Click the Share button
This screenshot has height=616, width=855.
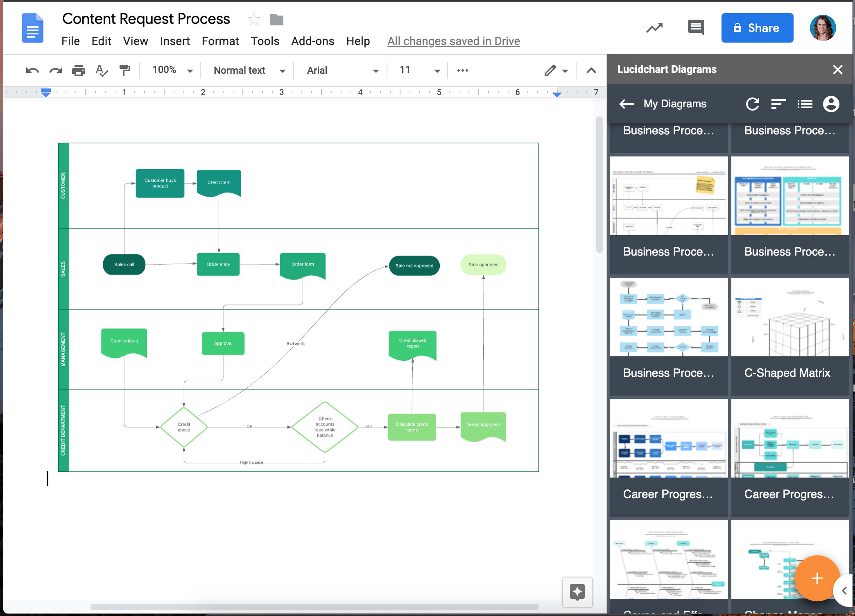click(755, 28)
